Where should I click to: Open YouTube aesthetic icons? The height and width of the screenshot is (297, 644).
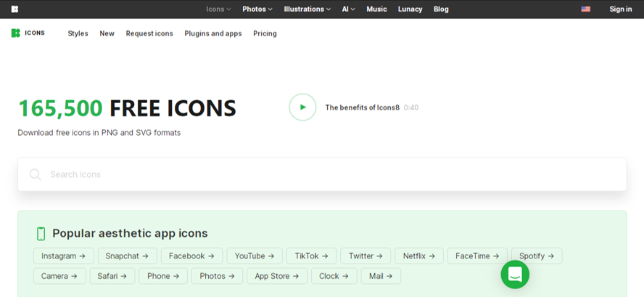pos(255,256)
